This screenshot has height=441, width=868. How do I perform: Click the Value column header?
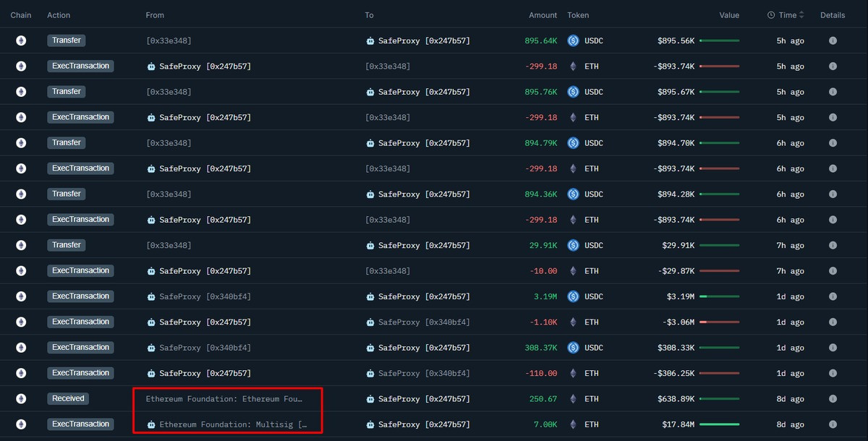729,15
